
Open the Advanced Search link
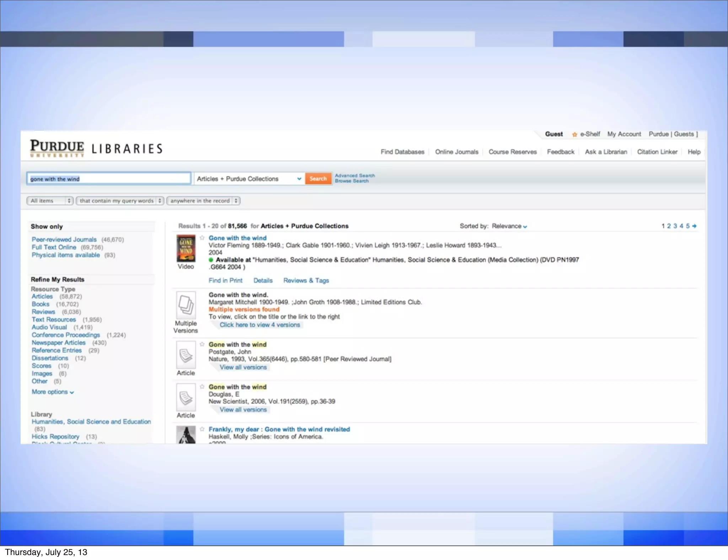pos(354,176)
